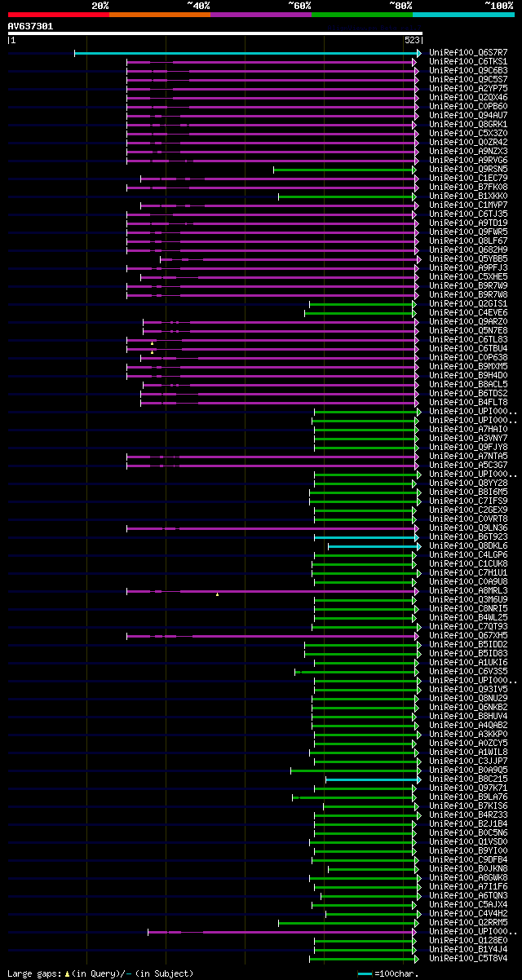Open the UniRef100_B8ACL5 hit

pos(468,385)
